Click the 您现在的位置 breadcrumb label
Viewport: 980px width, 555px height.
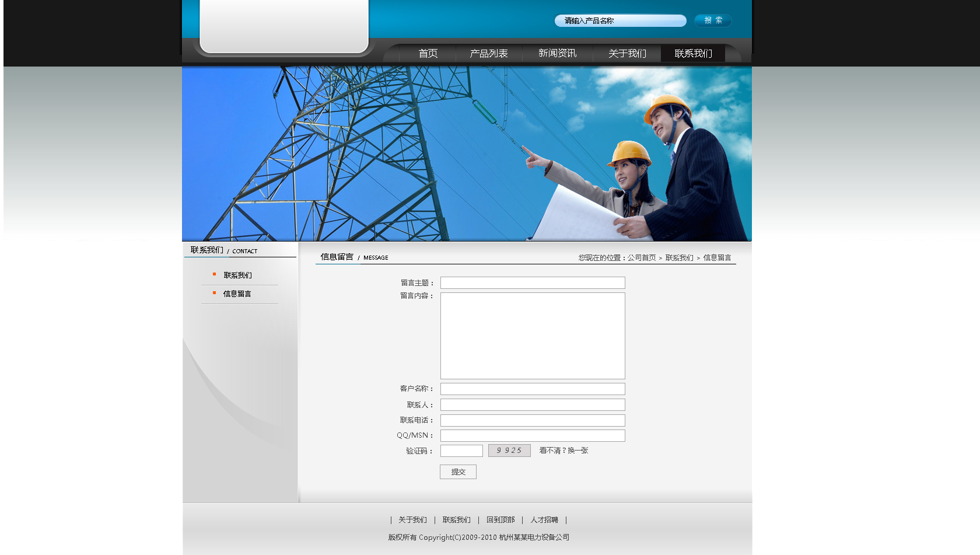point(602,258)
